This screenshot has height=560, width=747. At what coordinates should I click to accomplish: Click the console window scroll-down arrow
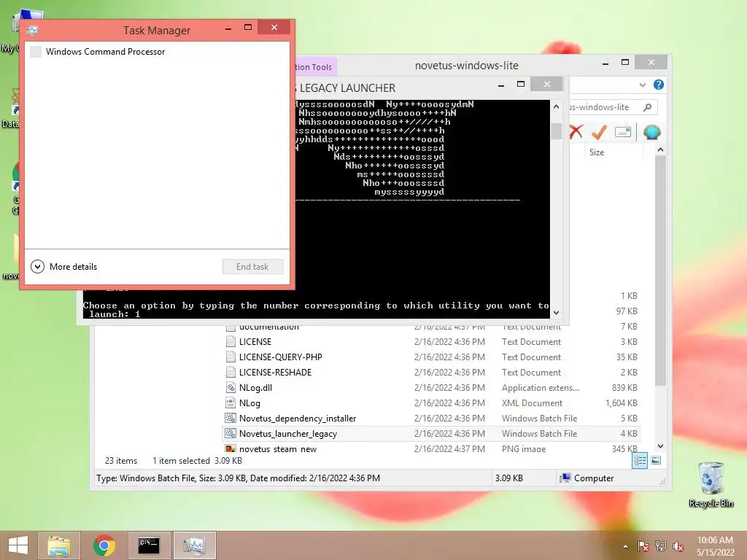(x=556, y=313)
